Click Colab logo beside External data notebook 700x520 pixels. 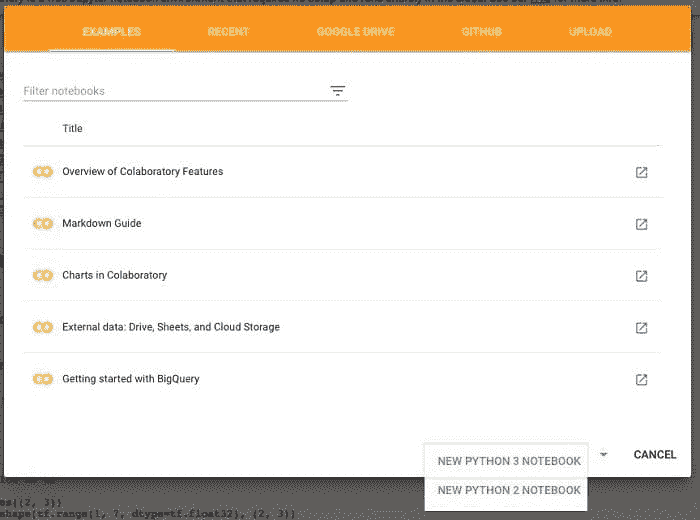coord(42,328)
